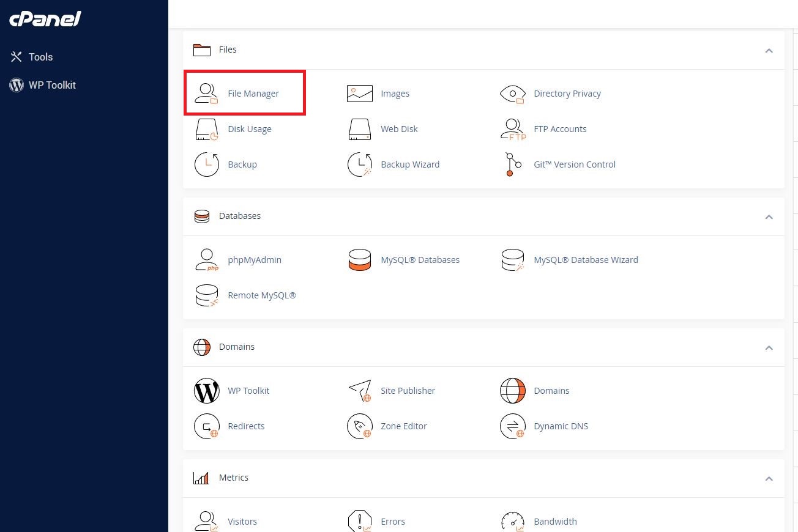Open the MySQL Database Wizard icon
Viewport: 798px width, 532px height.
pos(513,260)
